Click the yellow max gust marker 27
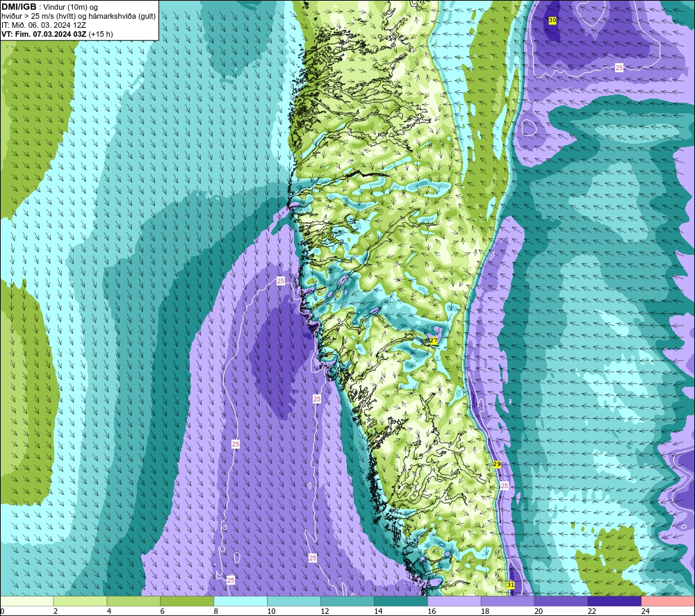The width and height of the screenshot is (695, 616). tap(434, 340)
